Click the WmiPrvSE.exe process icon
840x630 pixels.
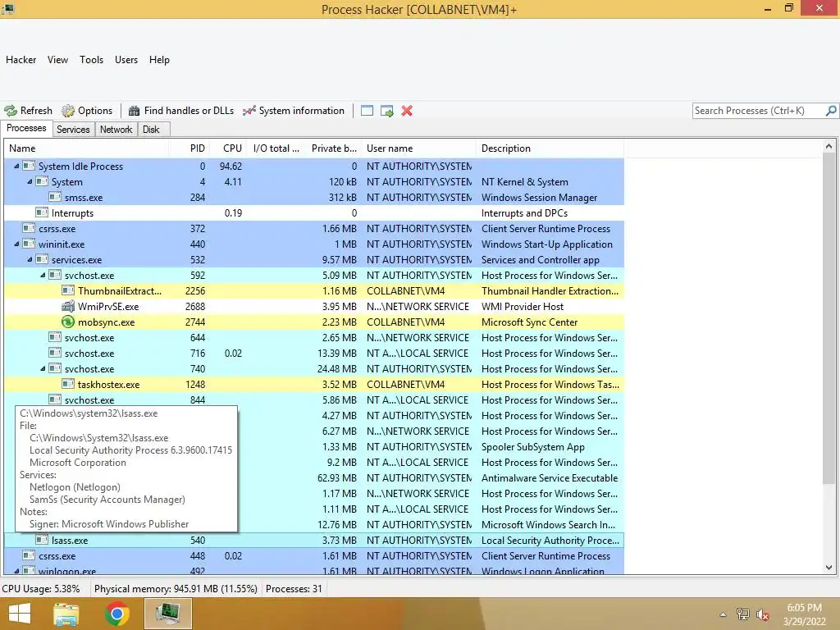(x=67, y=307)
